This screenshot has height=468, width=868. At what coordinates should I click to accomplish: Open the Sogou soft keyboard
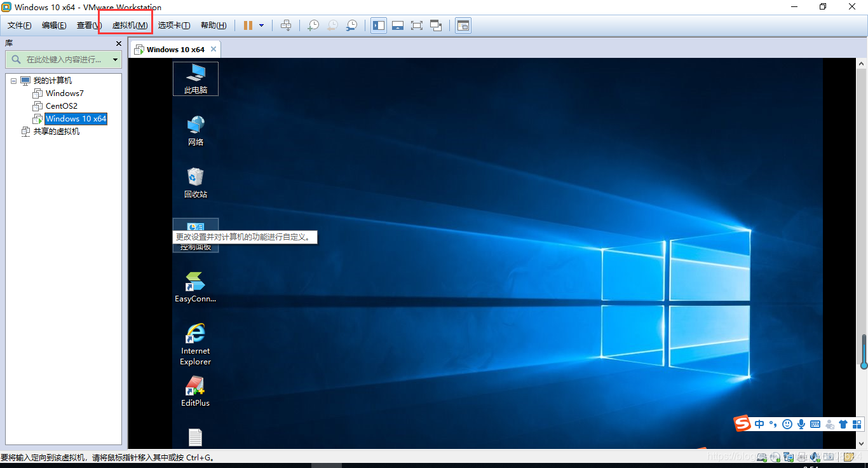(815, 424)
